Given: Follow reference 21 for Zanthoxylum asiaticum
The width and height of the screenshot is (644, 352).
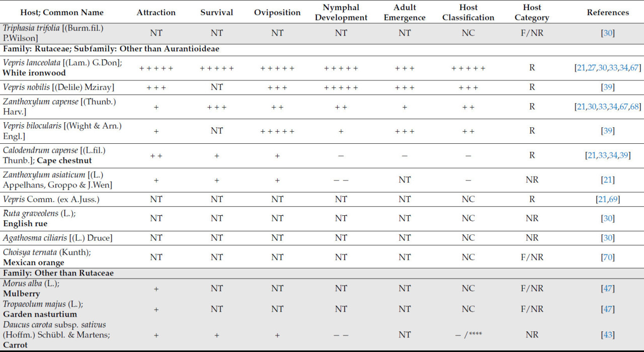Looking at the screenshot, I should (608, 180).
